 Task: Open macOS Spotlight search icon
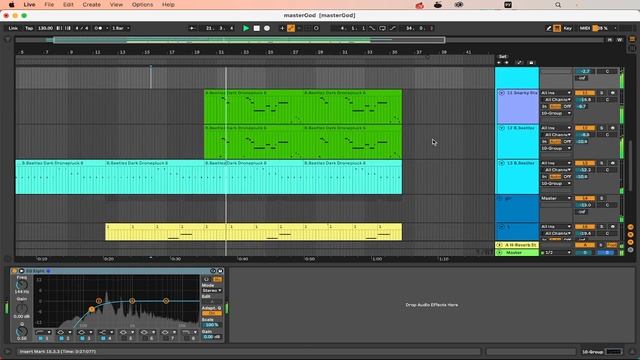[x=558, y=5]
